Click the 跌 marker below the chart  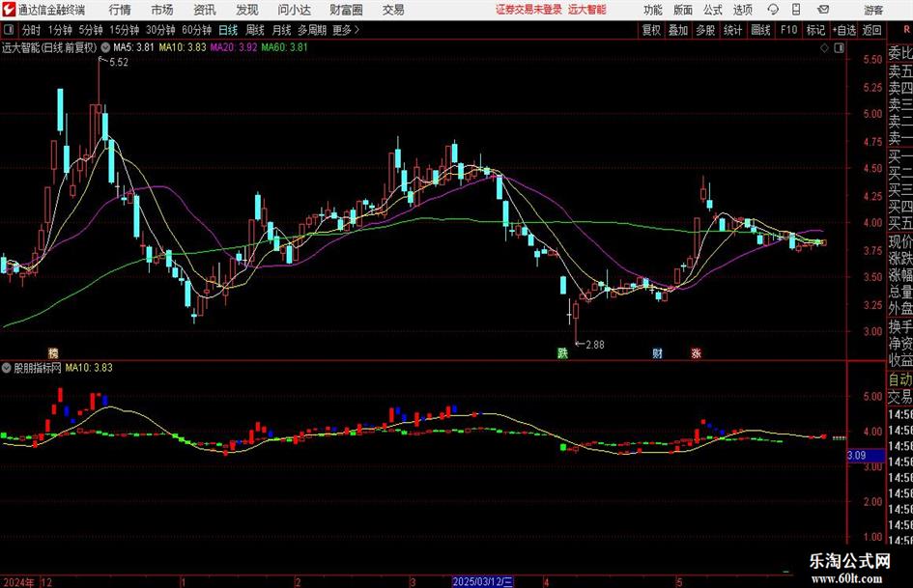tap(562, 352)
